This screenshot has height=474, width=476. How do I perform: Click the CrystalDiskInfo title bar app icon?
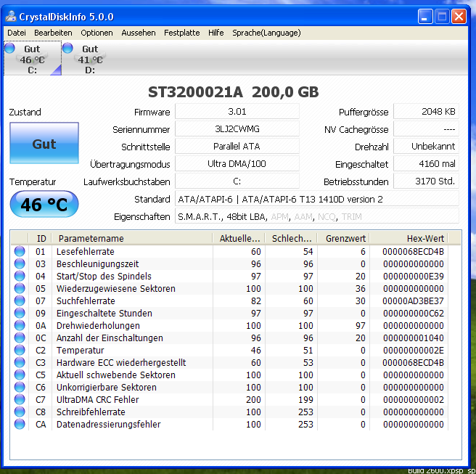click(x=11, y=16)
